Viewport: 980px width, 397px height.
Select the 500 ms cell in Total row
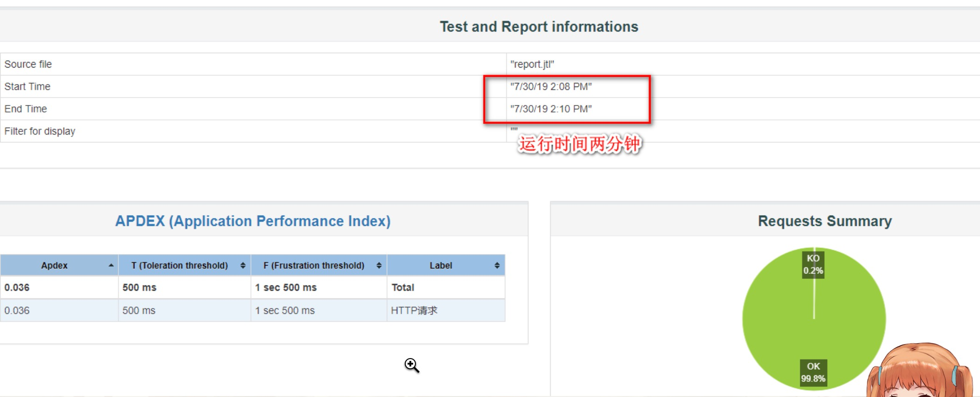click(x=139, y=287)
